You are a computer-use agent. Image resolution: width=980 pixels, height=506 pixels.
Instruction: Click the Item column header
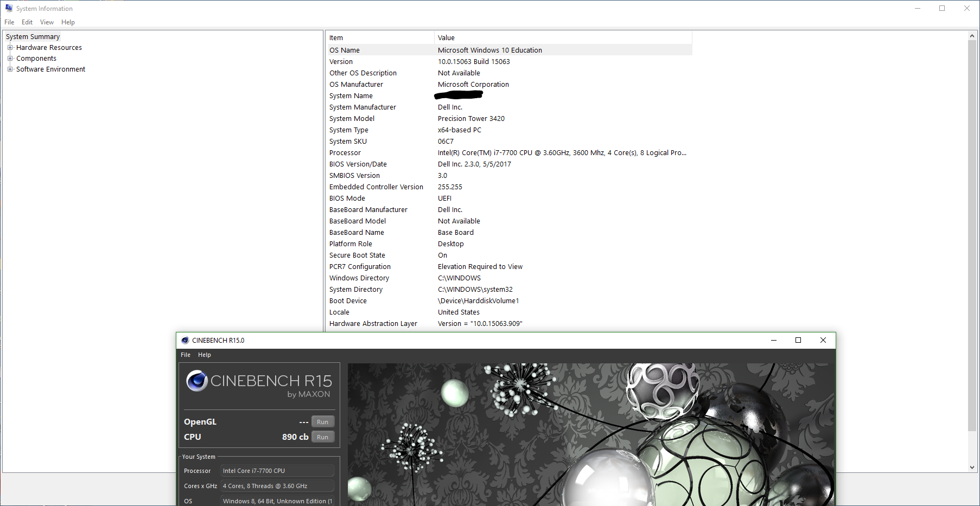380,38
